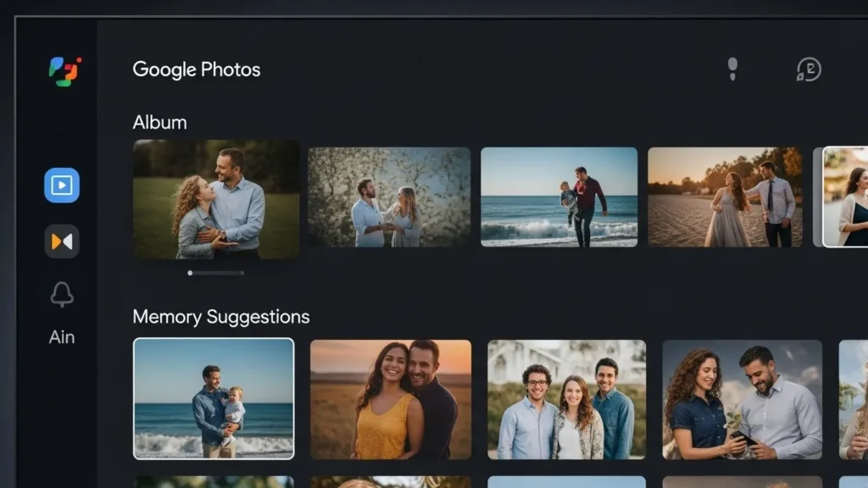Screen dimensions: 868x488
Task: Select the blue video slideshow sidebar icon
Action: [x=61, y=185]
